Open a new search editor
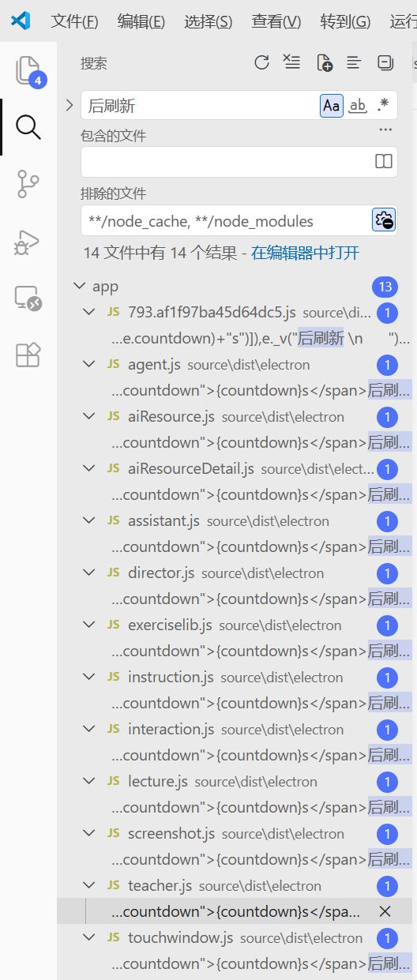This screenshot has height=980, width=417. click(324, 63)
